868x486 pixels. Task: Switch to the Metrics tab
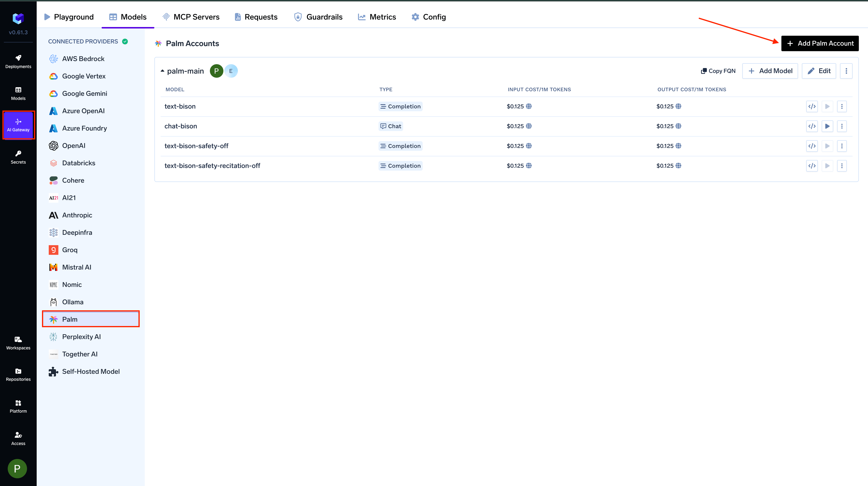point(377,17)
